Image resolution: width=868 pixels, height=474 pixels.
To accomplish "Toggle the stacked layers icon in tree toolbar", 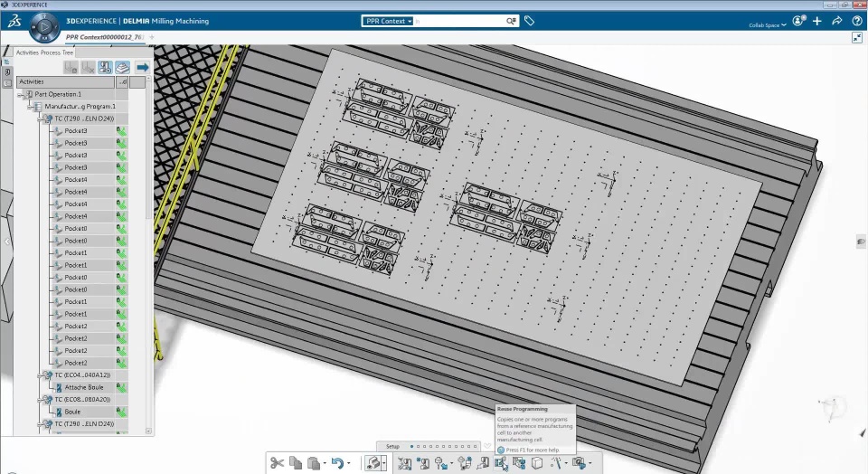I will tap(123, 68).
